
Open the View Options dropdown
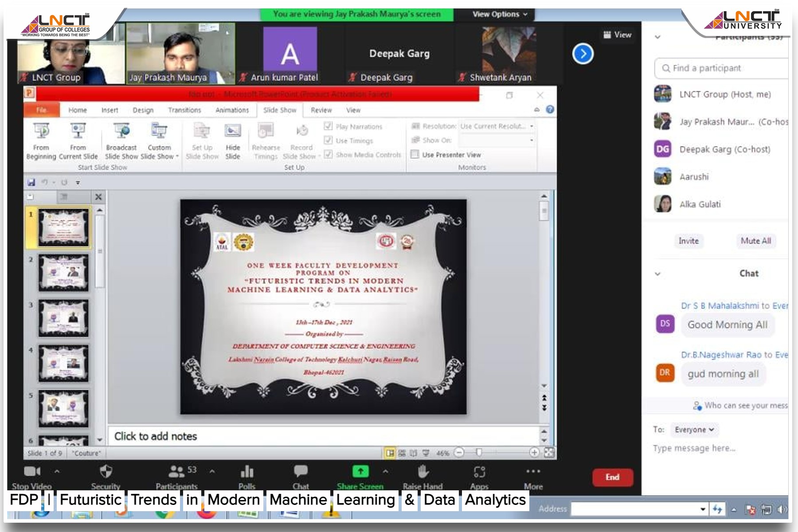500,14
